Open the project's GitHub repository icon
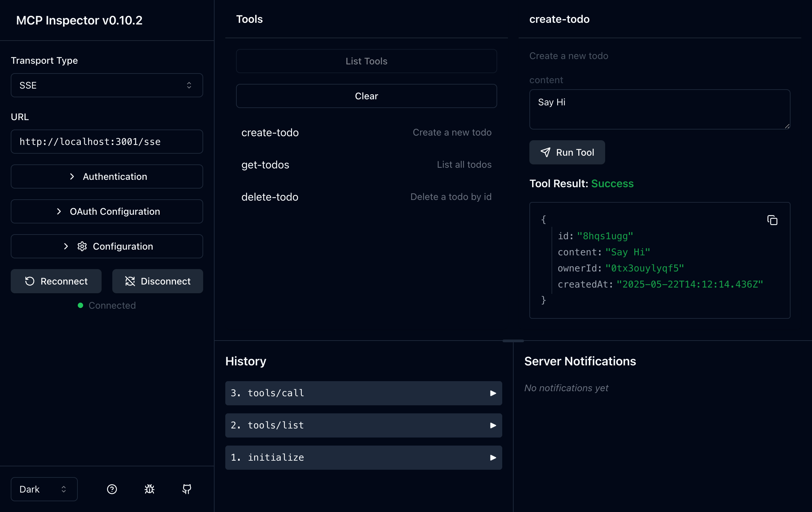 coord(186,489)
